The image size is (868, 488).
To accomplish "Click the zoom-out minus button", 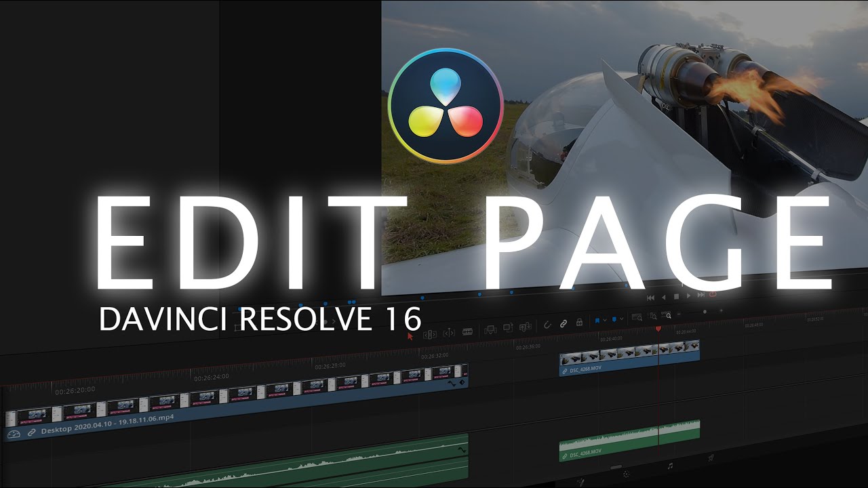I will coord(679,313).
